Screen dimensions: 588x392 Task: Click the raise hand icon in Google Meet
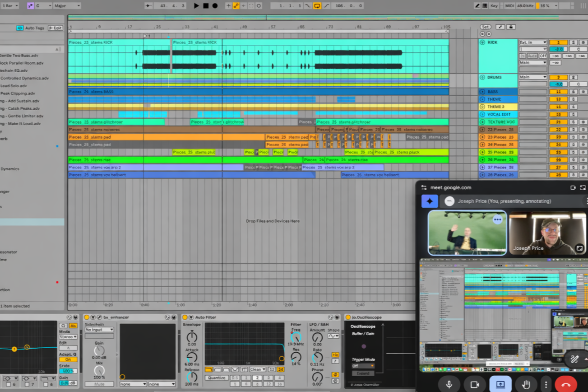pyautogui.click(x=526, y=384)
